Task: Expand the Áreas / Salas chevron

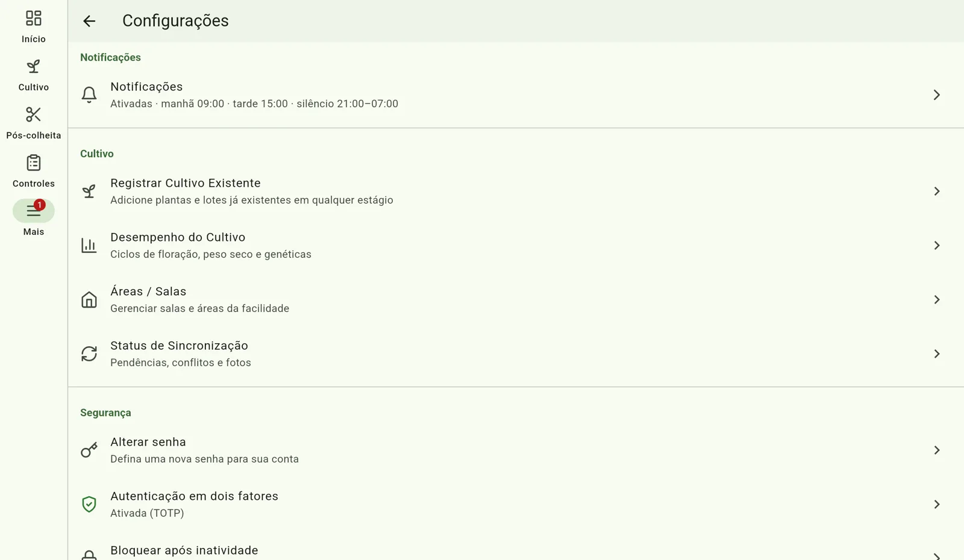Action: click(x=937, y=299)
